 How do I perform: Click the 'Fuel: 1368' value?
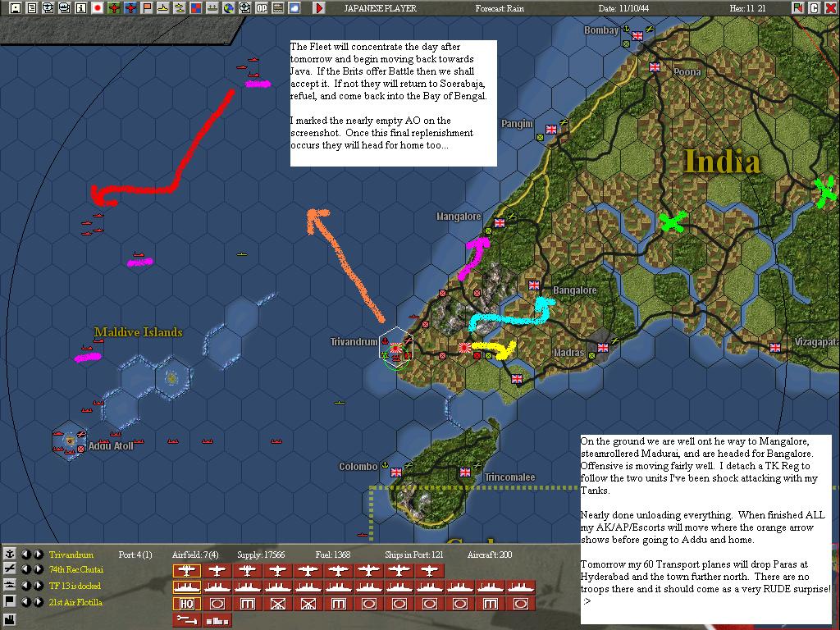(x=333, y=555)
